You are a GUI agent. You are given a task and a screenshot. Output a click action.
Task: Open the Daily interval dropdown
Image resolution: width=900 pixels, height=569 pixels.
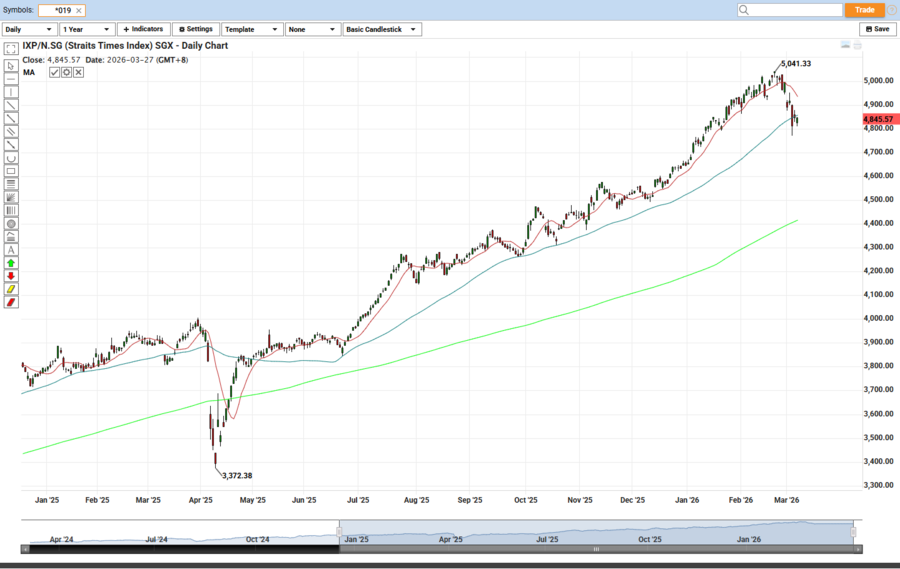click(30, 29)
